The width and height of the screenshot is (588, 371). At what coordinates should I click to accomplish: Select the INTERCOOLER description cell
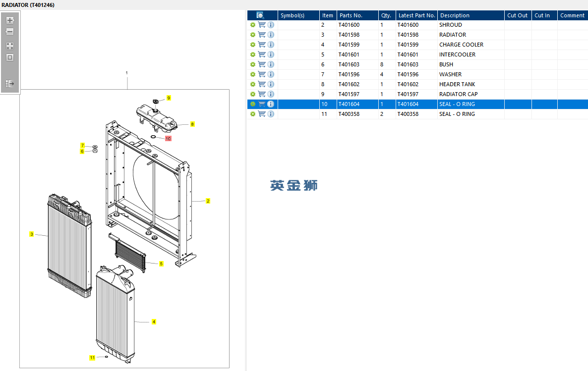tap(470, 54)
